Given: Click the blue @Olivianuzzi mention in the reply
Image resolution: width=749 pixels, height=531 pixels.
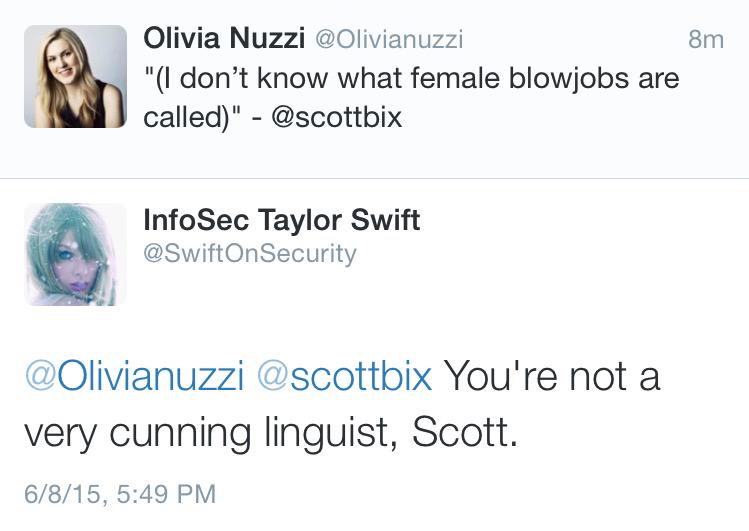Looking at the screenshot, I should click(x=134, y=376).
